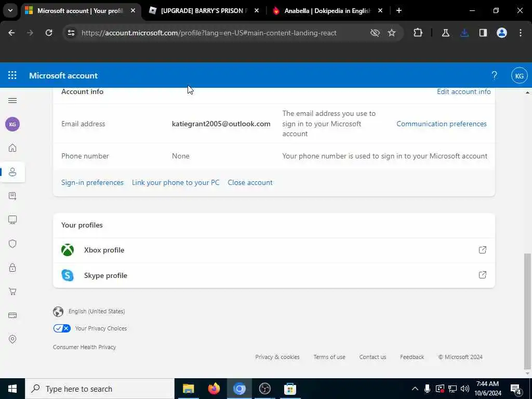Switch to the Microsoft account tab
This screenshot has width=532, height=399.
coord(81,11)
